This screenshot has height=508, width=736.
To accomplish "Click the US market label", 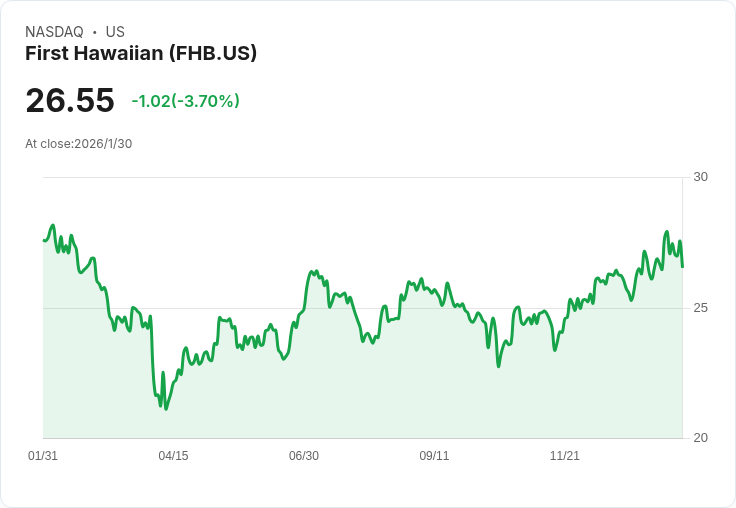I will (x=115, y=32).
